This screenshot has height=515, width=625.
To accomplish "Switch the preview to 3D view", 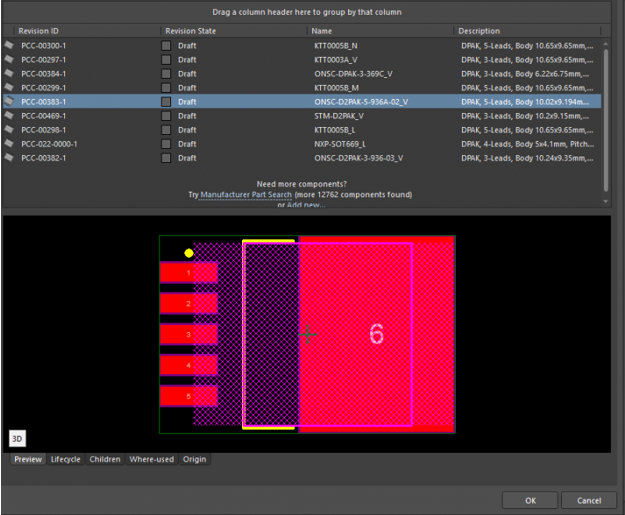I will (x=17, y=438).
